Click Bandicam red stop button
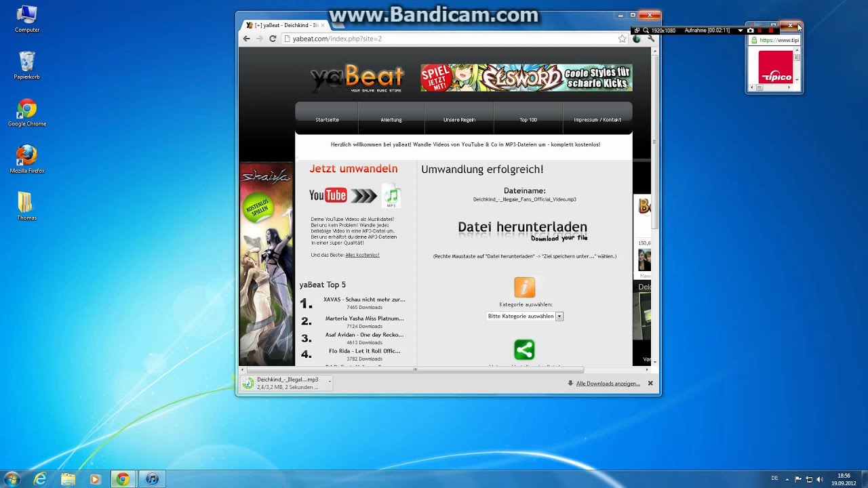This screenshot has height=488, width=868. pyautogui.click(x=771, y=30)
